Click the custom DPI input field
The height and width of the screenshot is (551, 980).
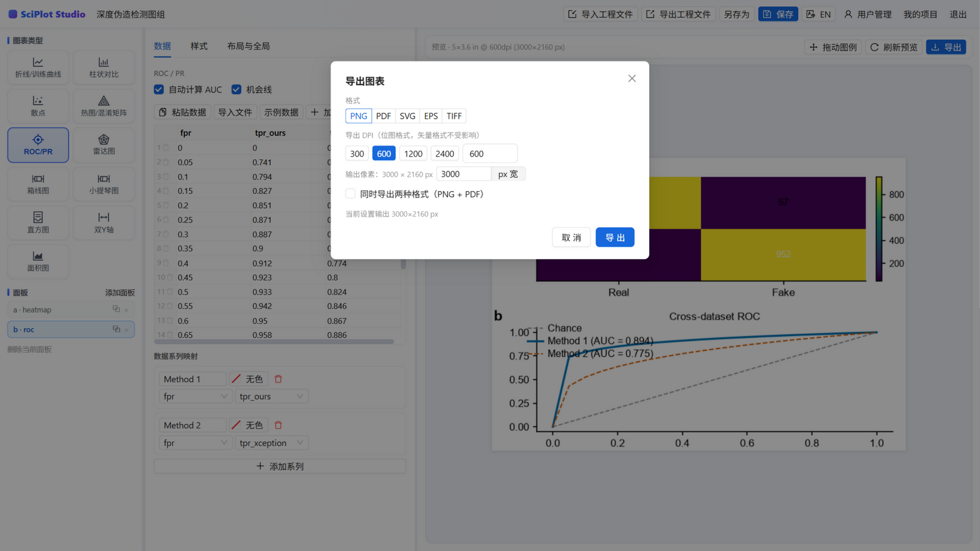point(490,154)
